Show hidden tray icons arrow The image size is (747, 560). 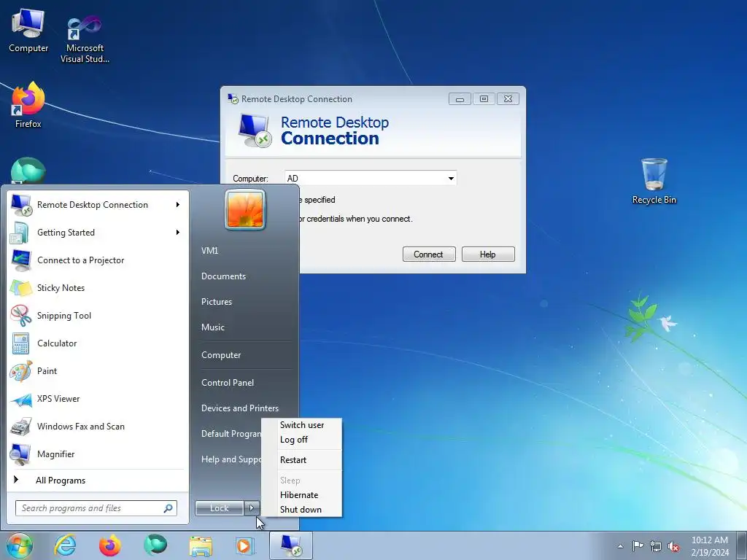(620, 546)
